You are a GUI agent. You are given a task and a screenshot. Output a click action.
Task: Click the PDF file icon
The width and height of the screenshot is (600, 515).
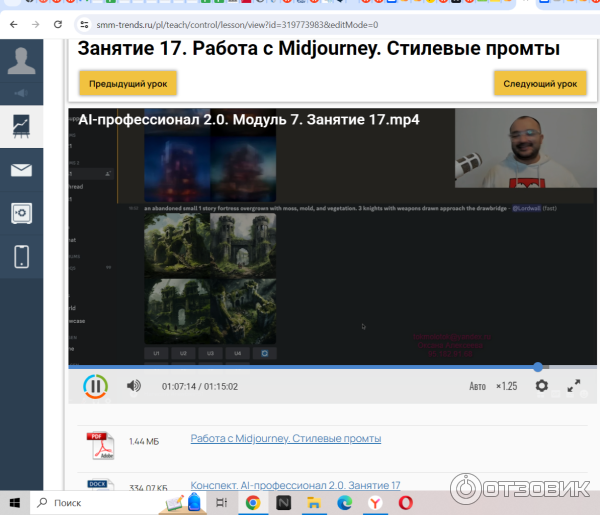(x=100, y=446)
